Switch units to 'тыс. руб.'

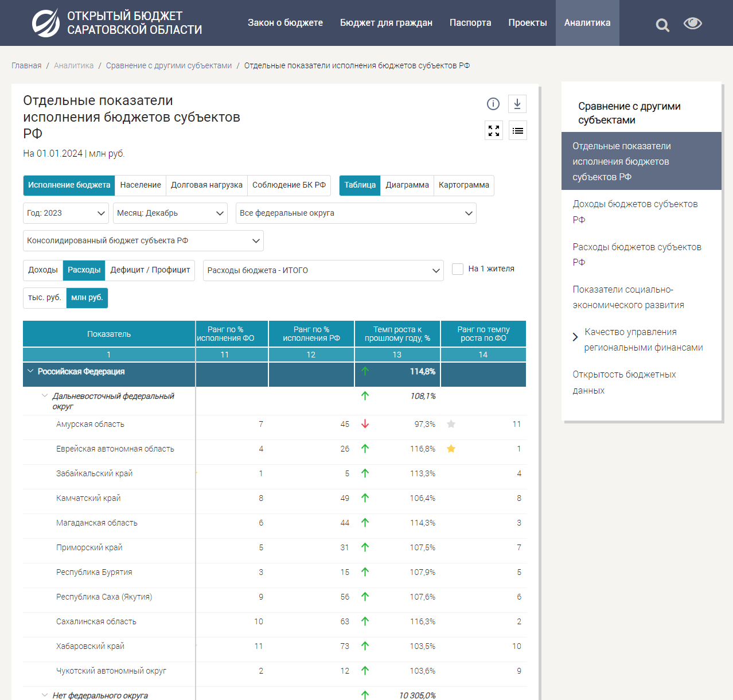45,298
